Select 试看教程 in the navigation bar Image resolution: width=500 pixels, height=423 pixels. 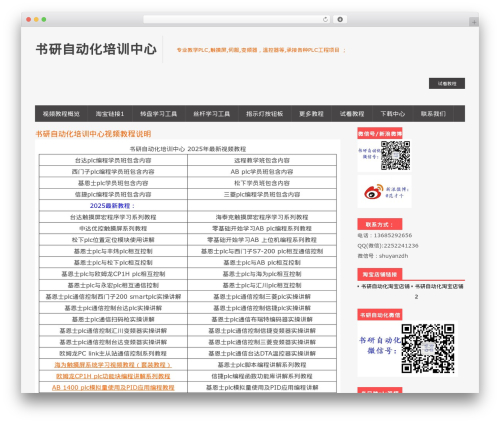click(352, 114)
